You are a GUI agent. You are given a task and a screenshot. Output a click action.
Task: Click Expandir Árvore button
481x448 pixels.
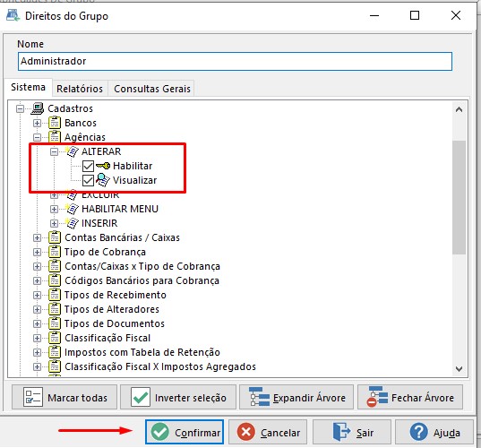[x=296, y=398]
